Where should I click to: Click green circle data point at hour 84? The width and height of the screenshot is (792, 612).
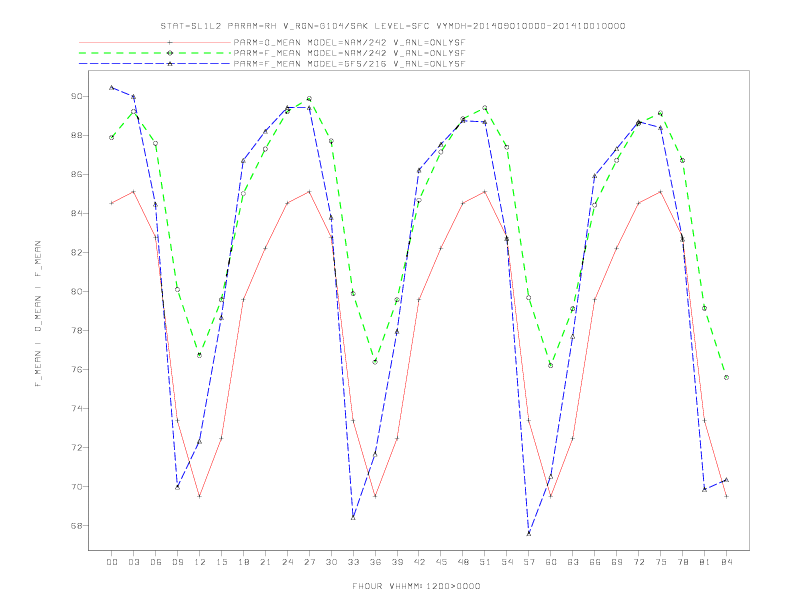(726, 377)
